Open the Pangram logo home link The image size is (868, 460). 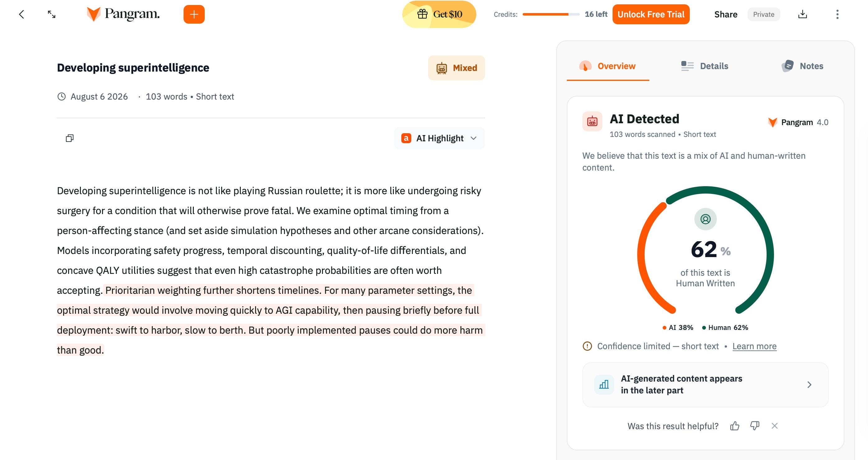(x=123, y=14)
